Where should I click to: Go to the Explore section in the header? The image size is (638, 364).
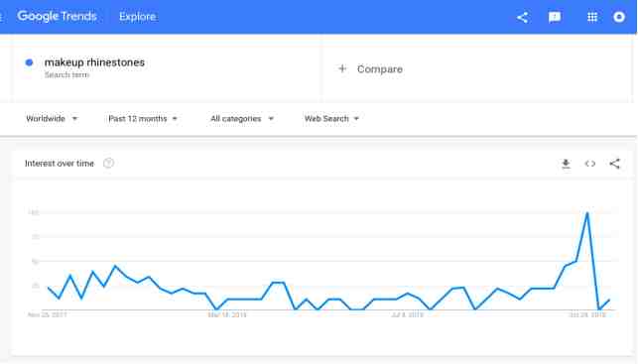[138, 17]
